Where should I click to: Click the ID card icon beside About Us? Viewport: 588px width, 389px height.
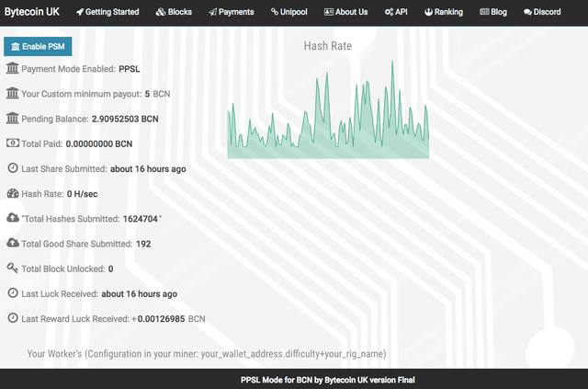329,12
